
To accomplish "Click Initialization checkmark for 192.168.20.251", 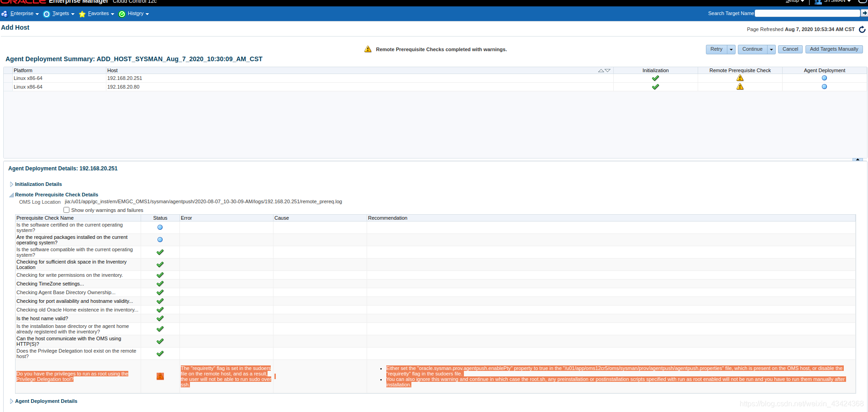I will coord(656,78).
